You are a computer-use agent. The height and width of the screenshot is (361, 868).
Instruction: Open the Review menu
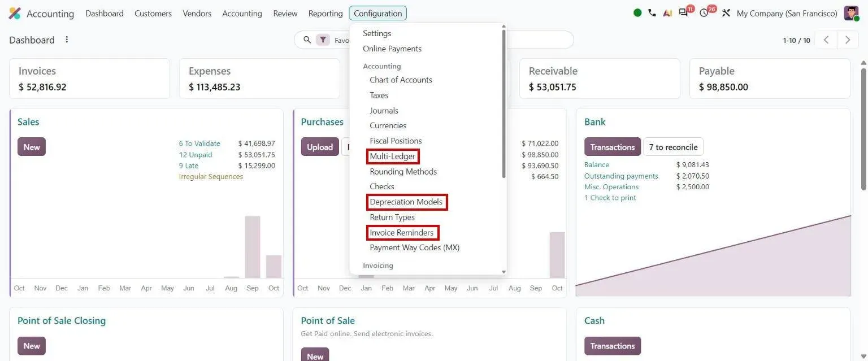tap(285, 13)
